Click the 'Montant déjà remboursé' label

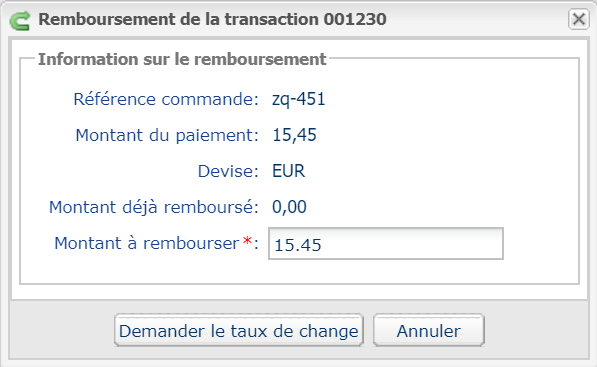(x=154, y=207)
